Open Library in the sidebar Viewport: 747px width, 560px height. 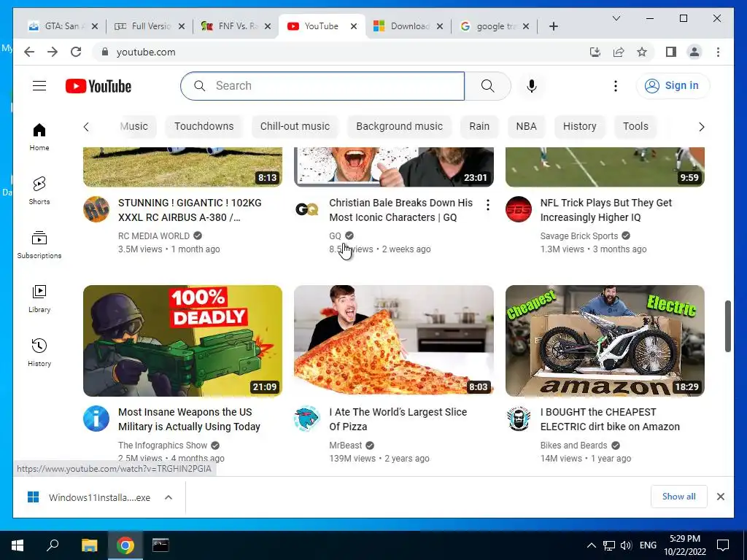39,299
